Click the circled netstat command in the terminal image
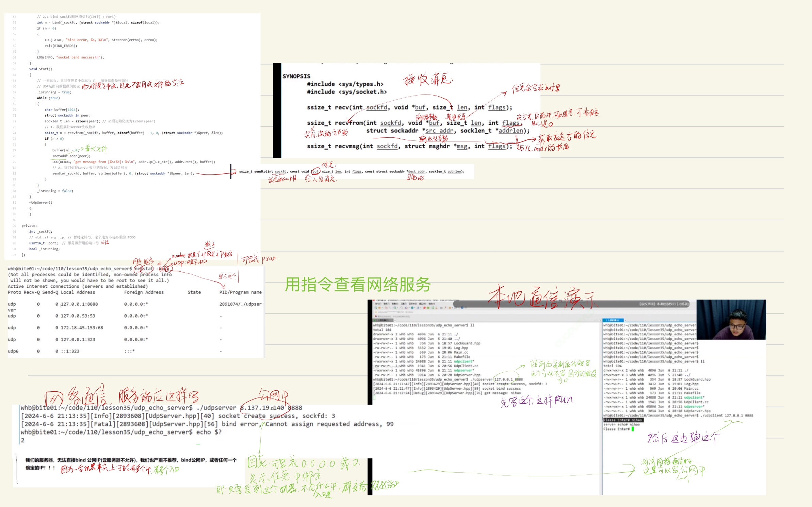 144,269
